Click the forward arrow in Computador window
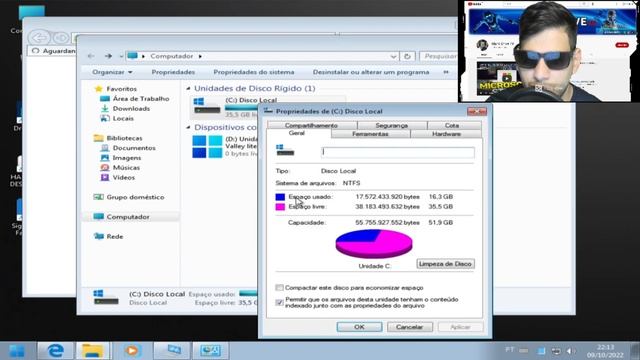640x360 pixels. pyautogui.click(x=108, y=56)
